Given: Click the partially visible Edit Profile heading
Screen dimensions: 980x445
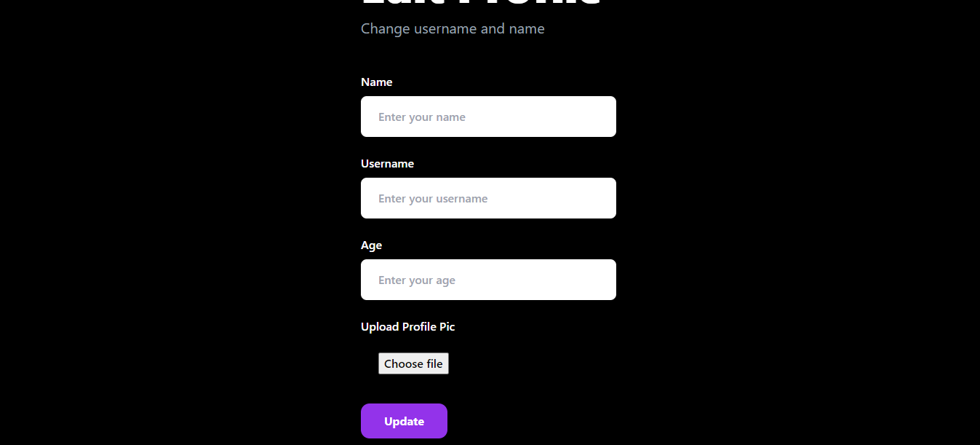Looking at the screenshot, I should pos(480,4).
